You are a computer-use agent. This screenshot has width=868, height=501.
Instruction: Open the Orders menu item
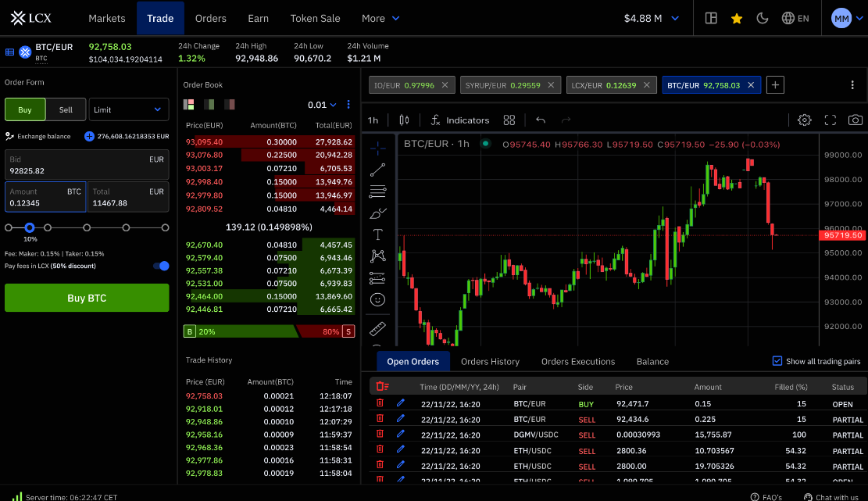(210, 18)
